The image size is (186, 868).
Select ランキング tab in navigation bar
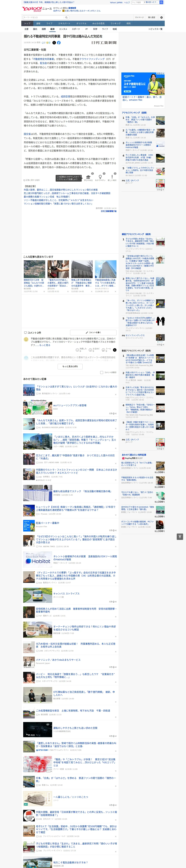115,24
